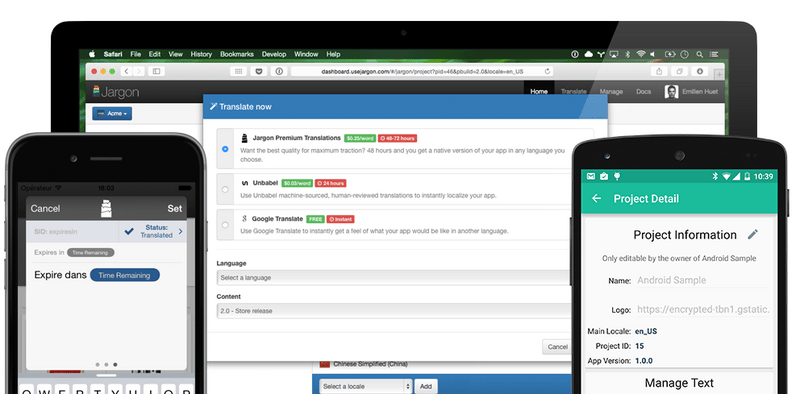Viewport: 800px width, 394px height.
Task: Click the Cancel button in Translate dialog
Action: (557, 347)
